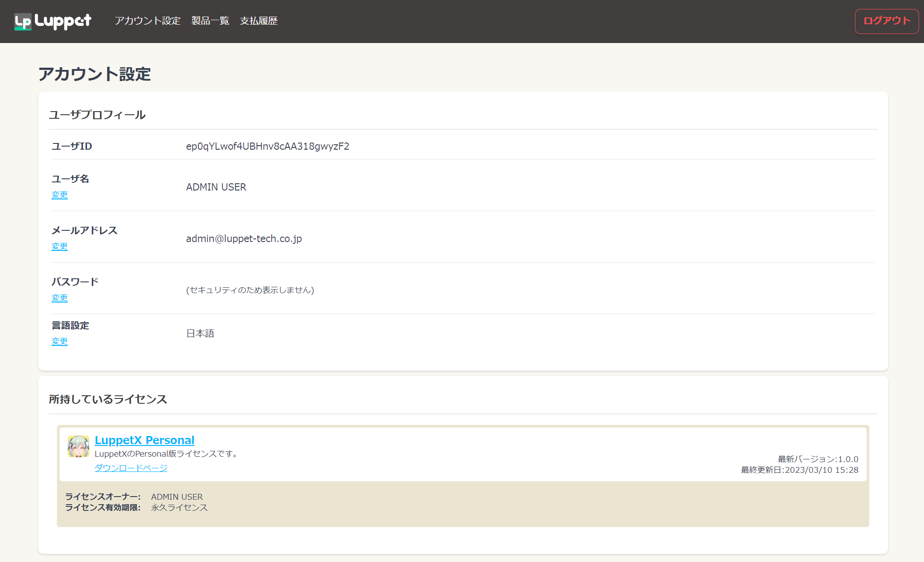
Task: Click the ユーザプロフィール section heading
Action: pyautogui.click(x=97, y=115)
